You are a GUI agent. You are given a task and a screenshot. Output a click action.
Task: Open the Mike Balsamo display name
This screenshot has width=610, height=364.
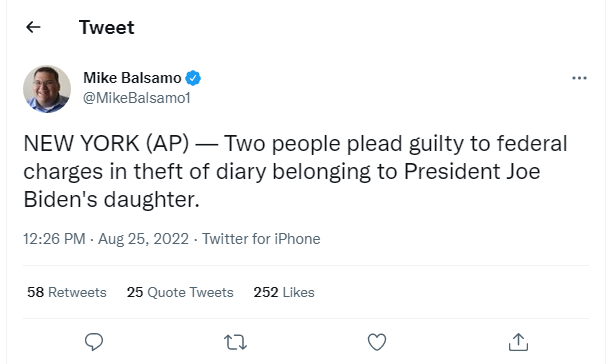[132, 78]
